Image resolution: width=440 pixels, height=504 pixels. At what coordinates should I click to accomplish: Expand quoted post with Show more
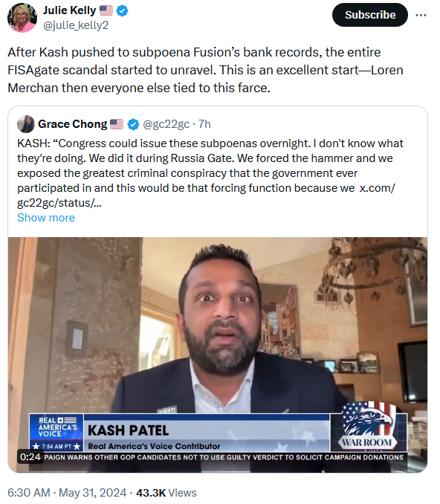coord(46,218)
